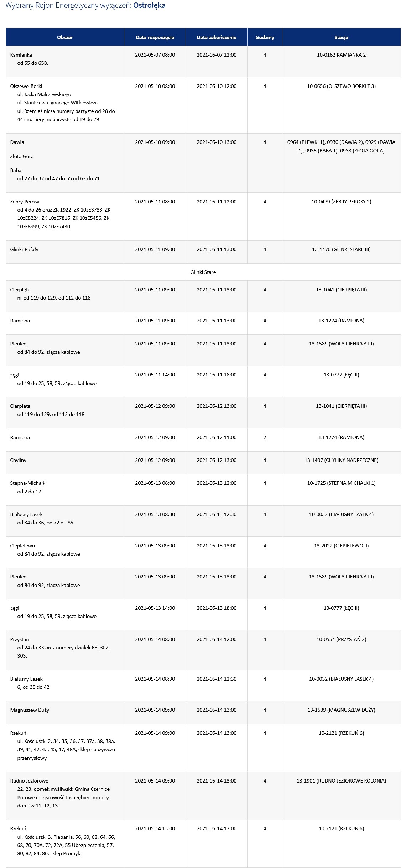Click the Stacja column header

point(341,37)
